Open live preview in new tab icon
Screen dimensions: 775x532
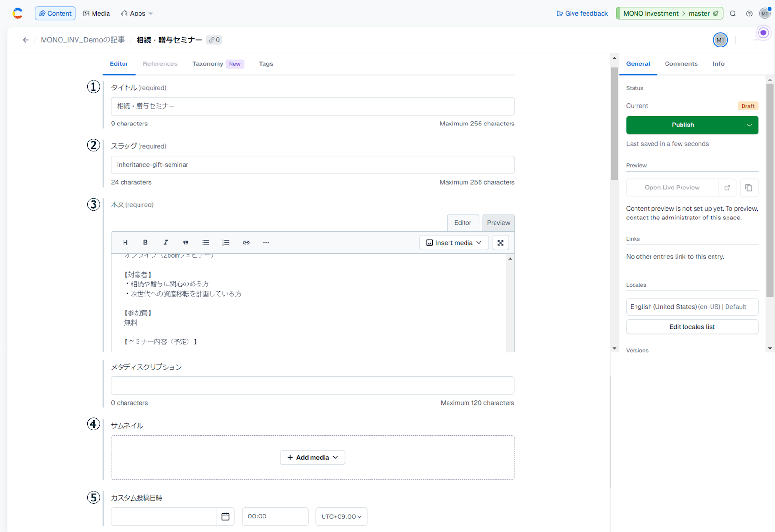point(727,188)
